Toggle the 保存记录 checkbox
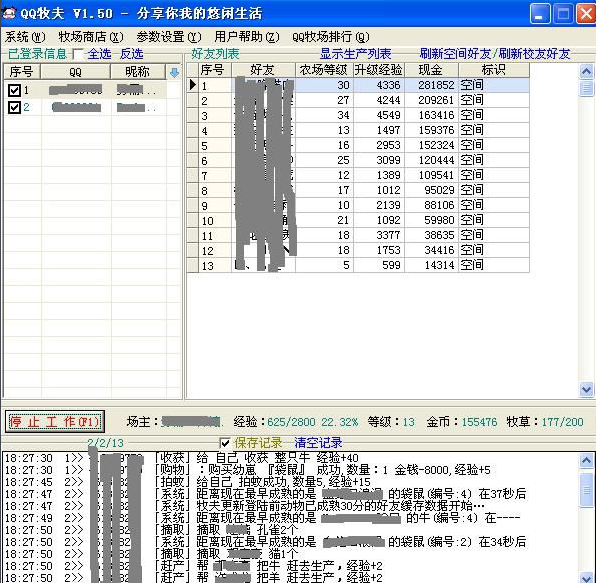The height and width of the screenshot is (583, 596). point(225,443)
